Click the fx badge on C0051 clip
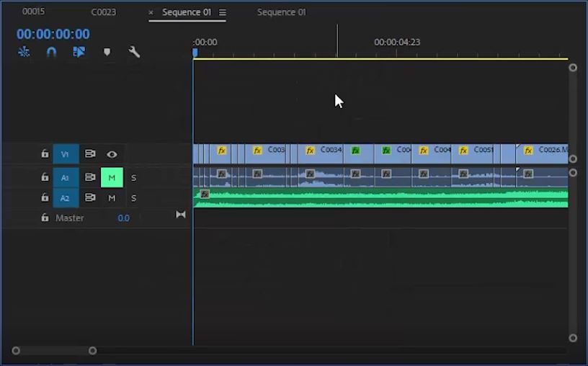Image resolution: width=588 pixels, height=366 pixels. coord(463,151)
